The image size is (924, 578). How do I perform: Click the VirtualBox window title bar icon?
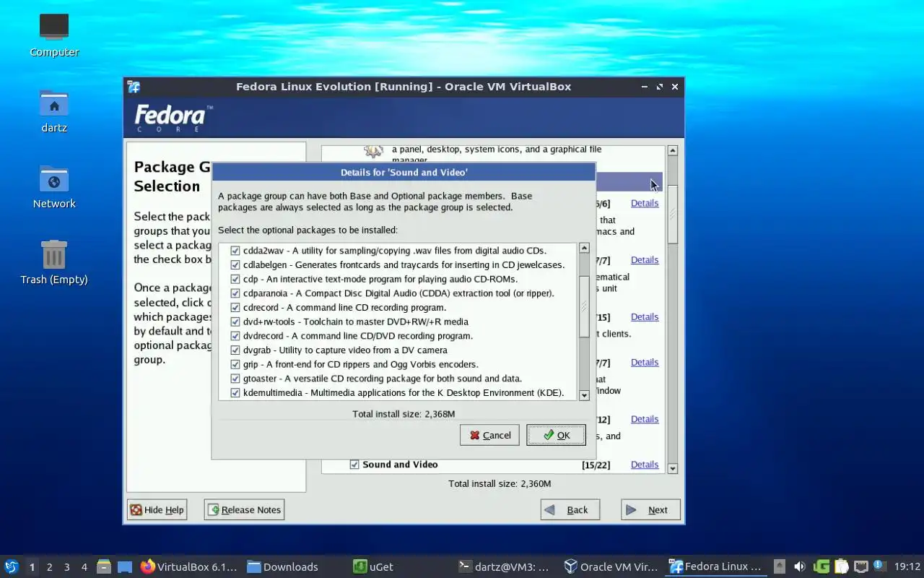(134, 87)
